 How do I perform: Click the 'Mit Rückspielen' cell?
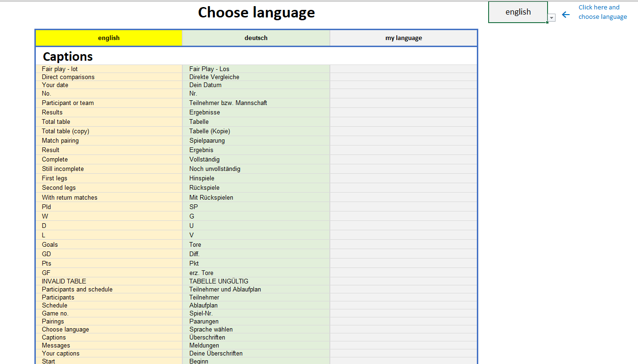[256, 197]
